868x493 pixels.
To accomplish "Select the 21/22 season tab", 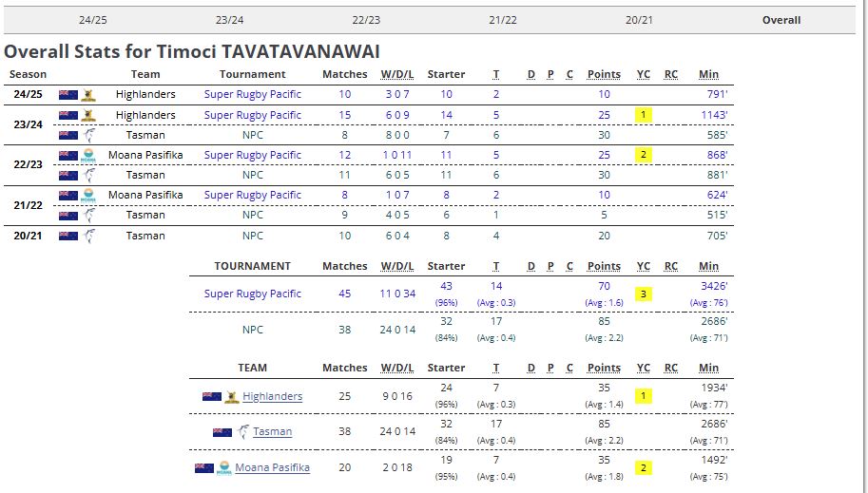I will coord(503,20).
